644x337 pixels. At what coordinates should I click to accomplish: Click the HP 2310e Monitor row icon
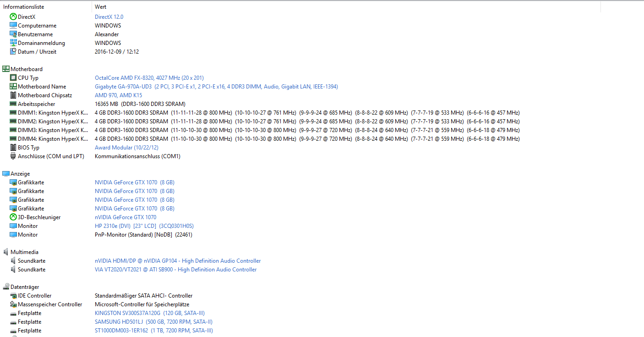pyautogui.click(x=13, y=226)
